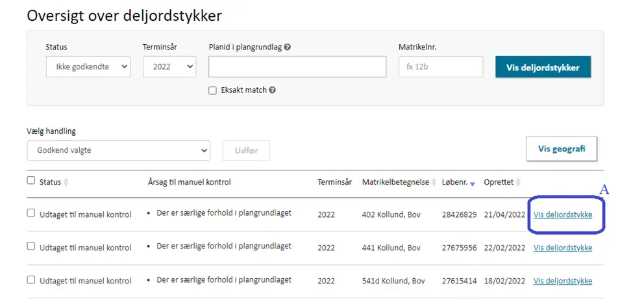Viewport: 644px width, 299px height.
Task: Enable the Eksakt match checkbox
Action: (212, 90)
